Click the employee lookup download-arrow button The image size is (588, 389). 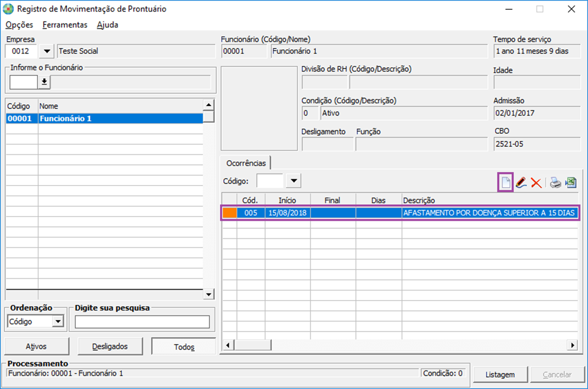pyautogui.click(x=44, y=82)
